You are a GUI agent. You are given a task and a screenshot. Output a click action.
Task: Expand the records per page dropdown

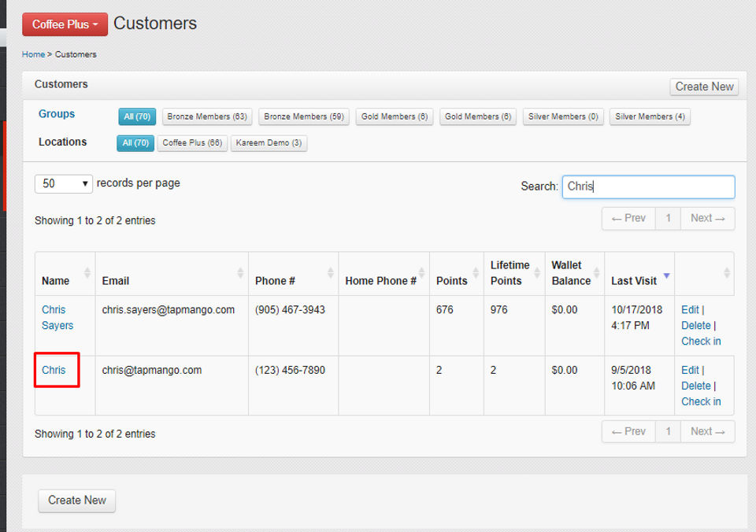click(64, 183)
